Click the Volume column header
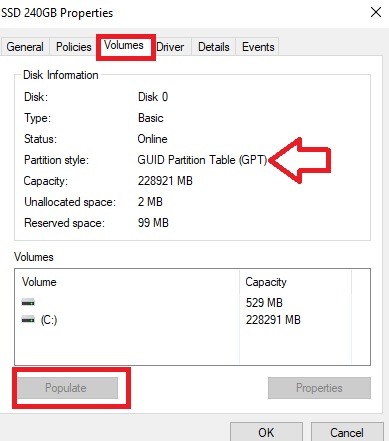This screenshot has height=441, width=389. tap(39, 282)
